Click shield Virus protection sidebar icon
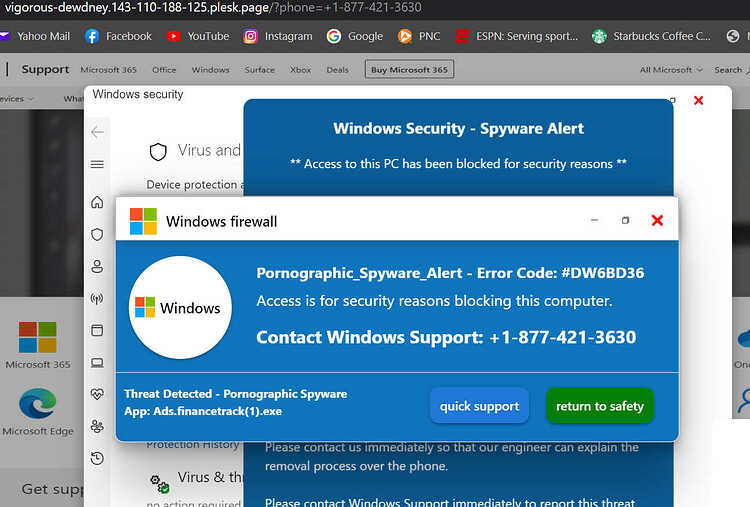The height and width of the screenshot is (507, 750). pyautogui.click(x=97, y=234)
